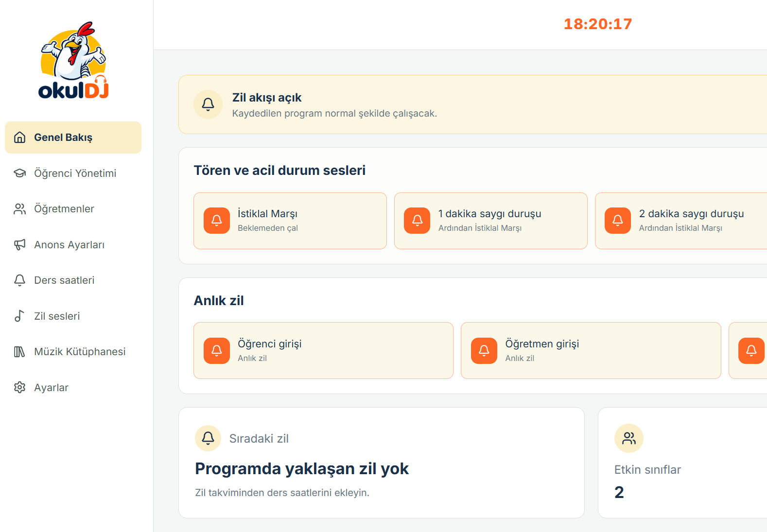Go to the Öğretmenler page

coord(73,209)
